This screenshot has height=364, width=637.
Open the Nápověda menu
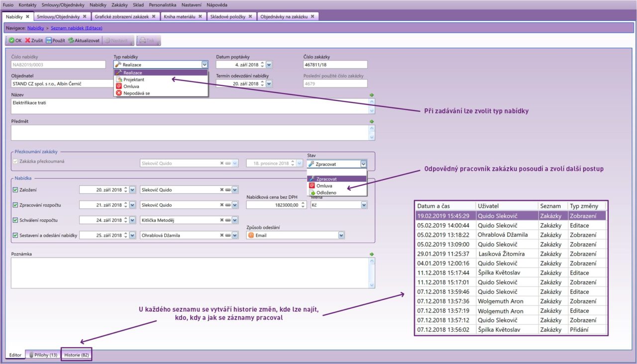click(x=217, y=4)
